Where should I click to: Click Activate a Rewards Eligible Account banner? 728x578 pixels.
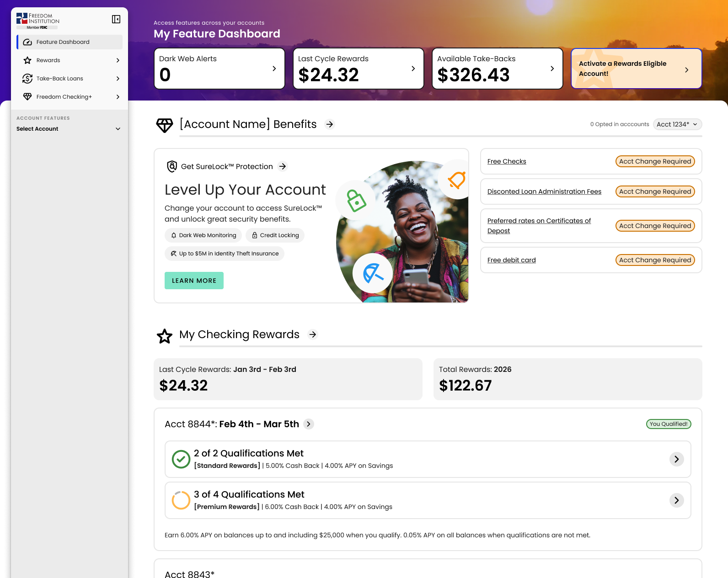point(637,69)
